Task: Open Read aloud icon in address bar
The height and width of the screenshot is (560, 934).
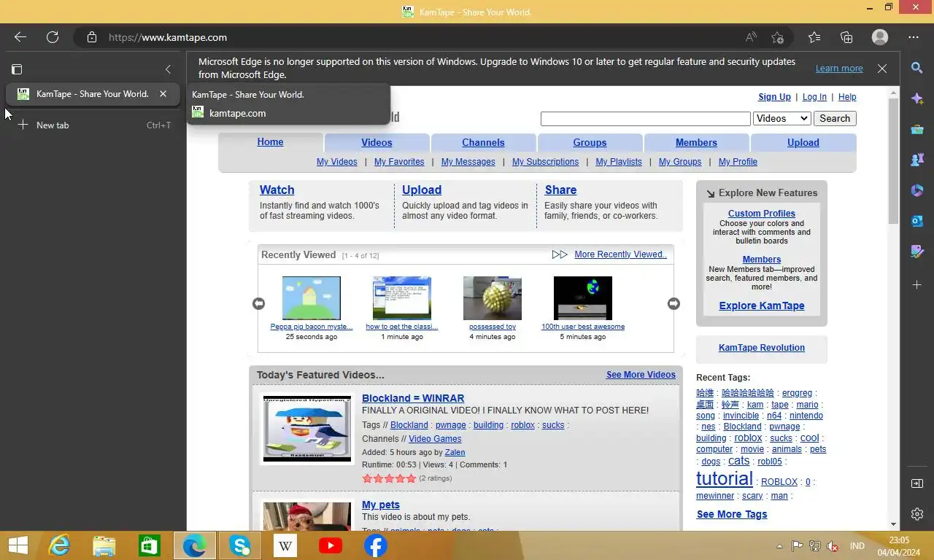Action: coord(751,37)
